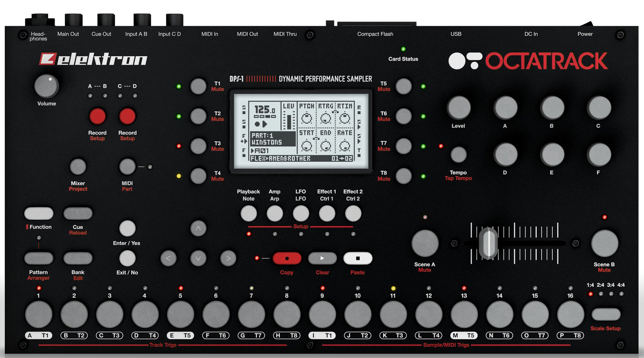Activate trig key 15 (O T7)
This screenshot has height=358, width=644.
pyautogui.click(x=535, y=314)
